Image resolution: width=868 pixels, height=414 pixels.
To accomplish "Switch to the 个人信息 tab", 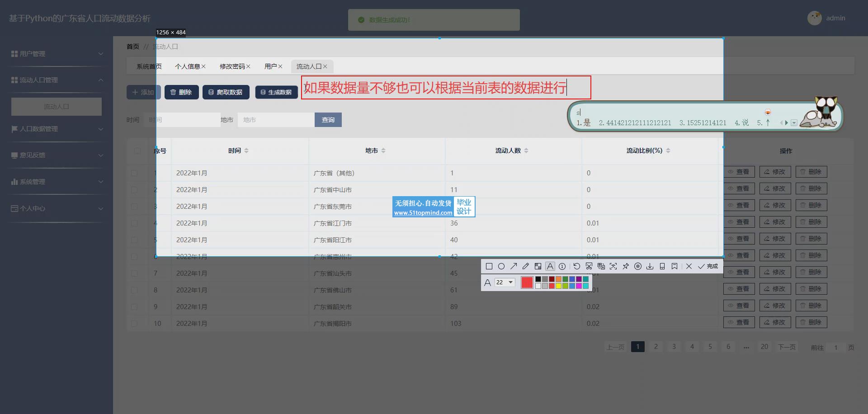I will coord(187,66).
